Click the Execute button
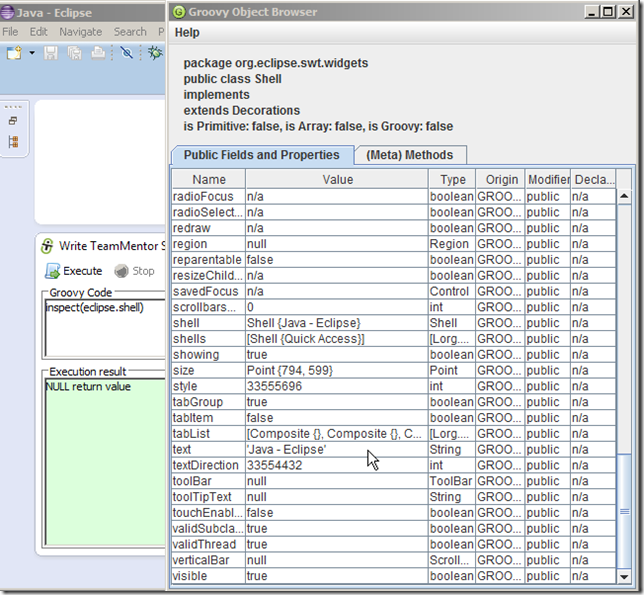 pyautogui.click(x=73, y=270)
